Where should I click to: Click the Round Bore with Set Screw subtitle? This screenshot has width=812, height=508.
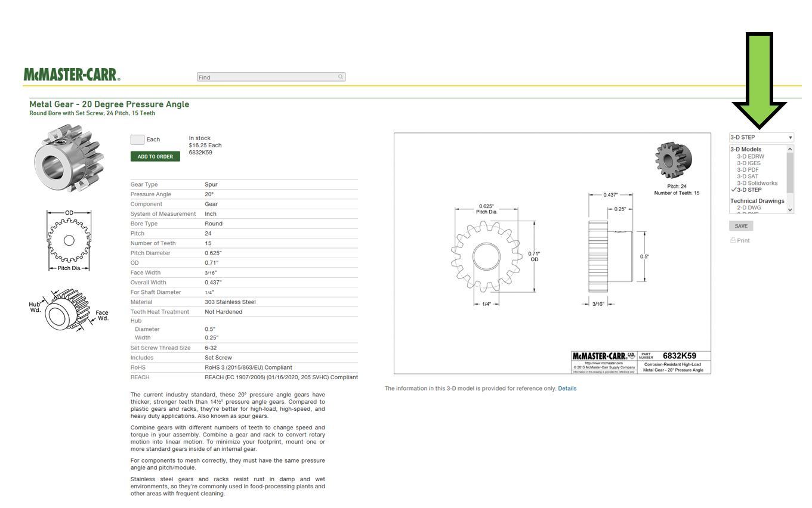(x=92, y=113)
